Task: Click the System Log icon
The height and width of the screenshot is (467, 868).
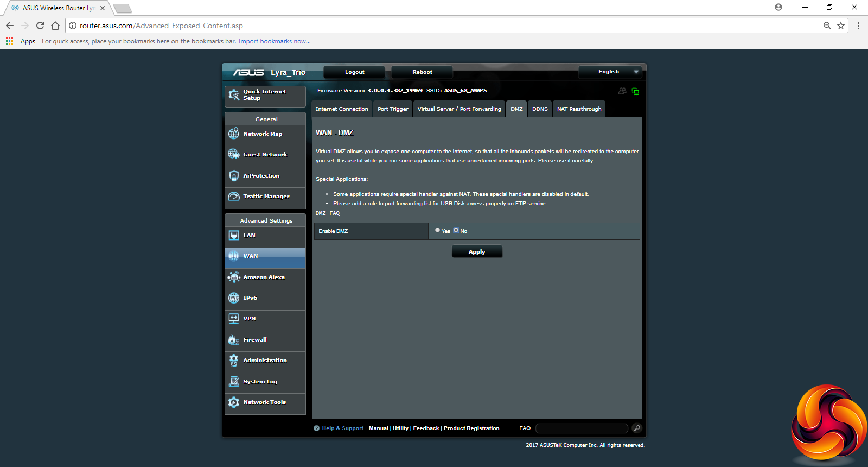Action: coord(234,381)
